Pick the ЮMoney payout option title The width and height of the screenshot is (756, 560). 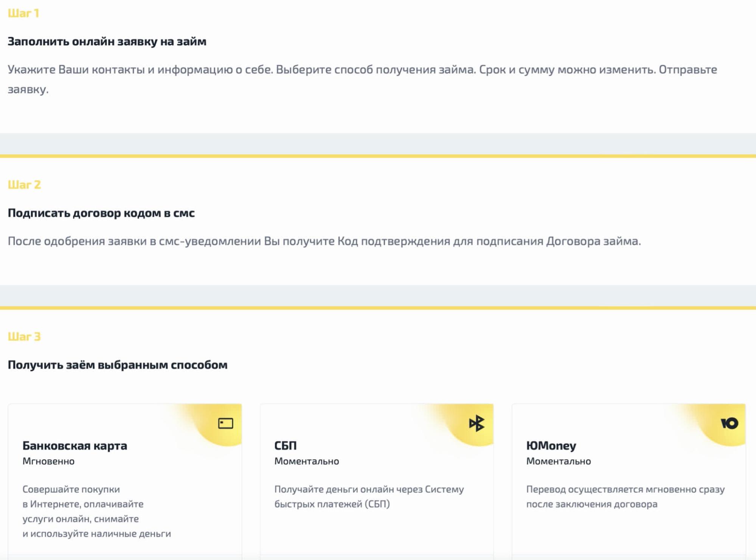[551, 446]
